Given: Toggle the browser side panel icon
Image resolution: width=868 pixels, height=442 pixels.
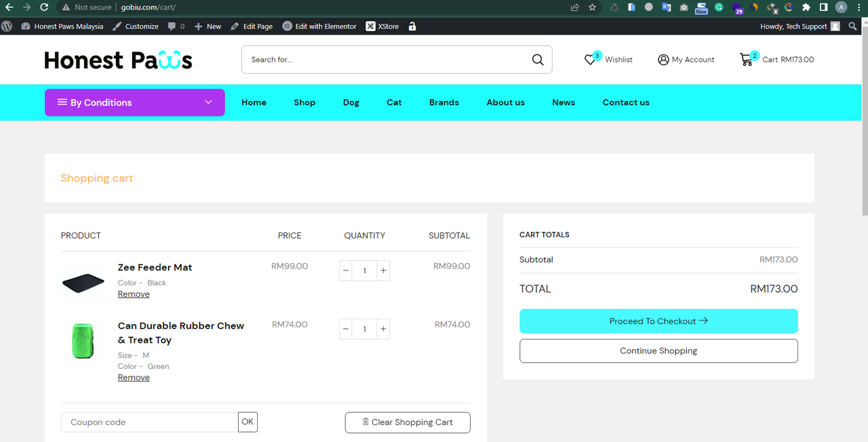Looking at the screenshot, I should [823, 7].
